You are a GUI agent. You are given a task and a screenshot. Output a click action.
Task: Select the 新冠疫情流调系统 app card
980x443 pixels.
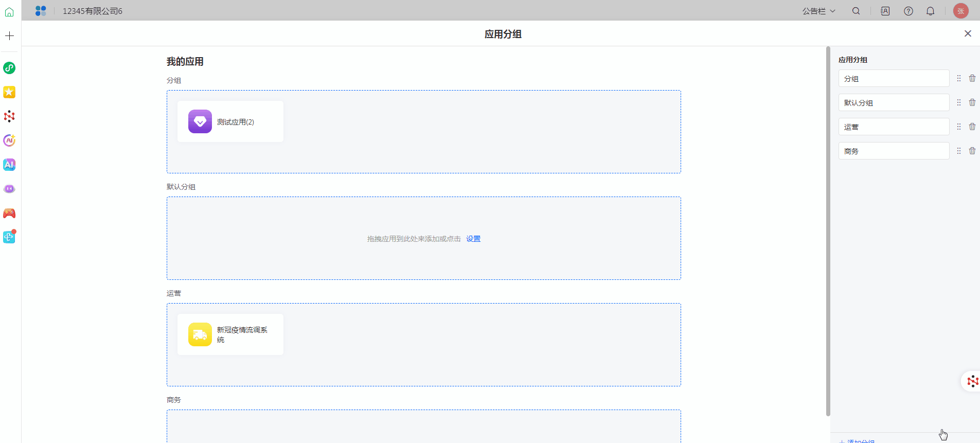pos(230,334)
